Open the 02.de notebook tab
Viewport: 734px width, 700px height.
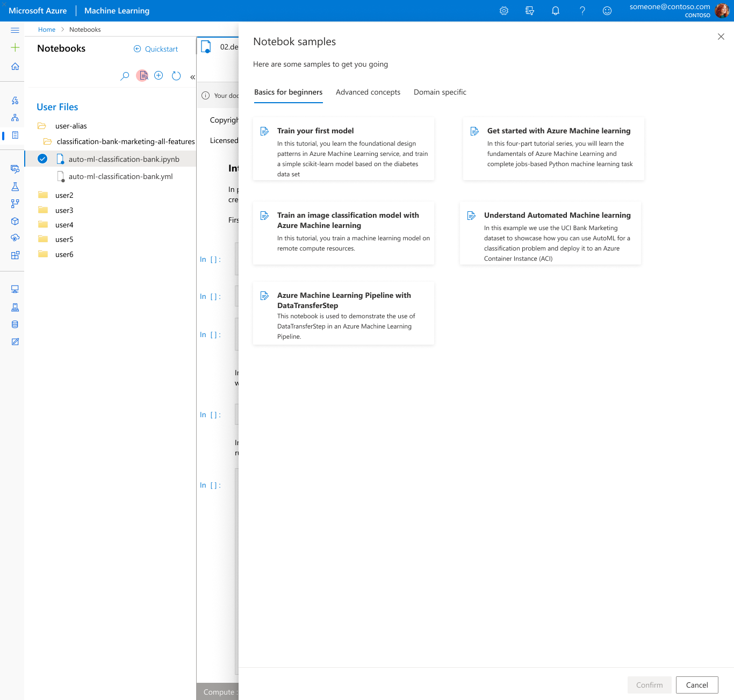pos(219,47)
